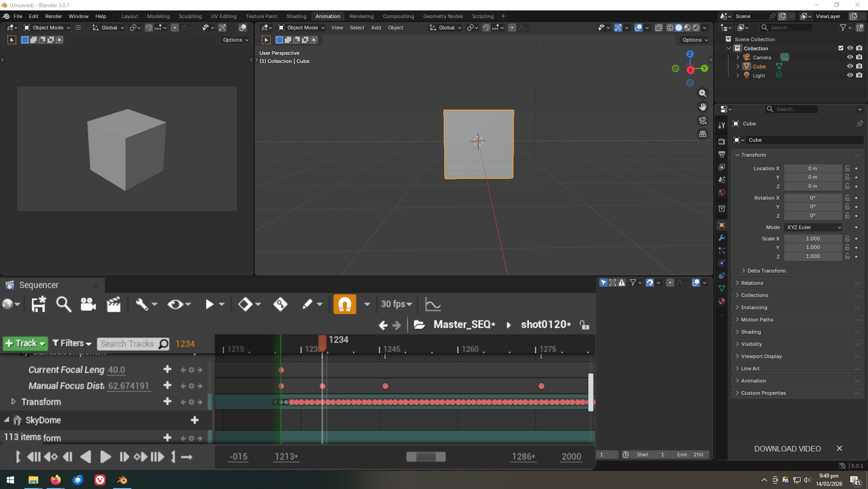Lock the Scale Z value
The height and width of the screenshot is (489, 868).
pos(847,256)
